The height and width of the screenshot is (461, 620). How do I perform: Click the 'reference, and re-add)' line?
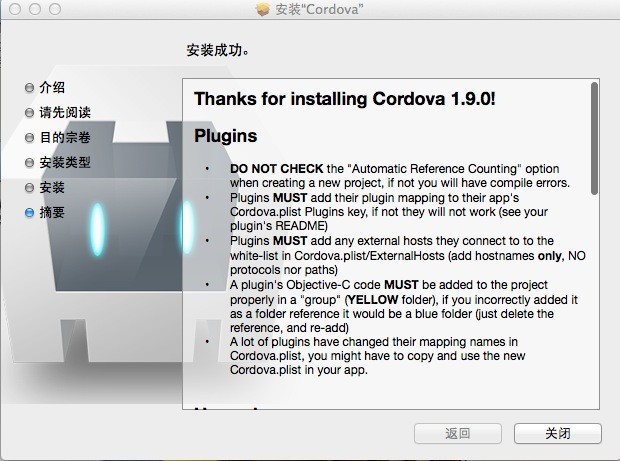pyautogui.click(x=289, y=328)
